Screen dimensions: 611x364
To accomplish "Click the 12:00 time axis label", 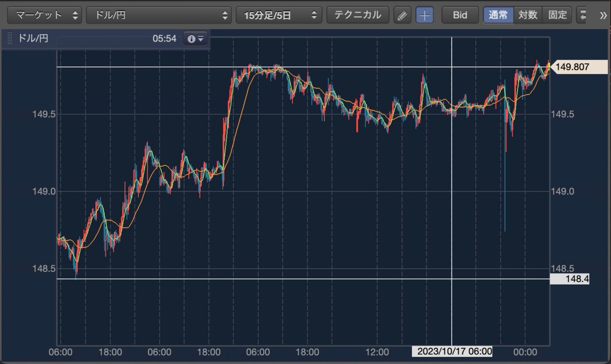I will tap(377, 352).
